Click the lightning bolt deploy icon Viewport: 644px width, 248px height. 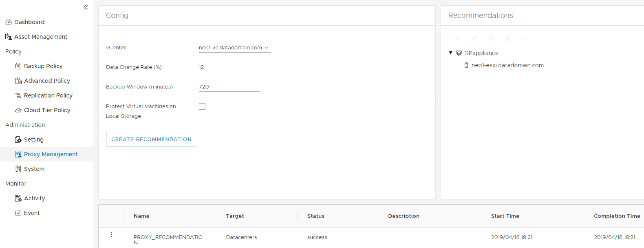tap(507, 38)
